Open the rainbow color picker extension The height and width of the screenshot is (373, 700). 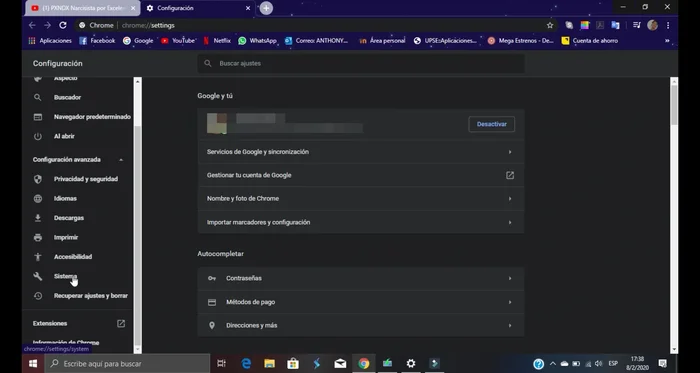pyautogui.click(x=585, y=25)
